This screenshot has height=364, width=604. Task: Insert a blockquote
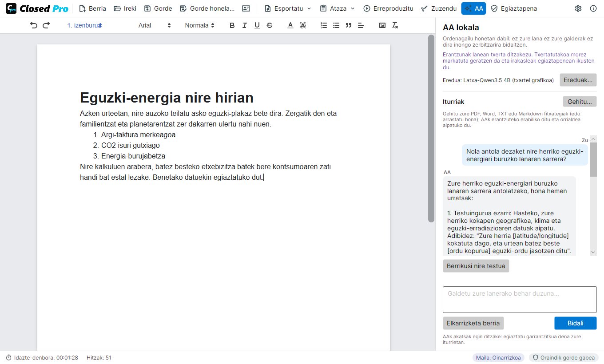pos(349,25)
